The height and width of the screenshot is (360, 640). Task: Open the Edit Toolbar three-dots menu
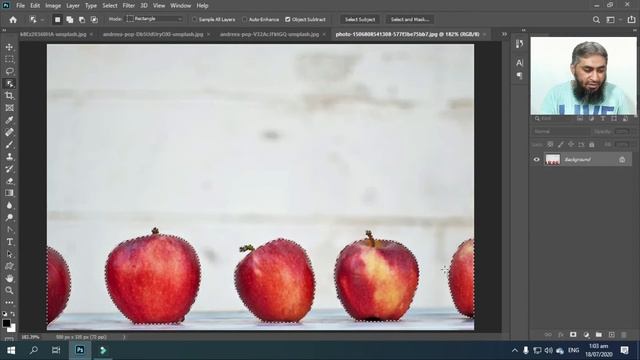click(9, 302)
